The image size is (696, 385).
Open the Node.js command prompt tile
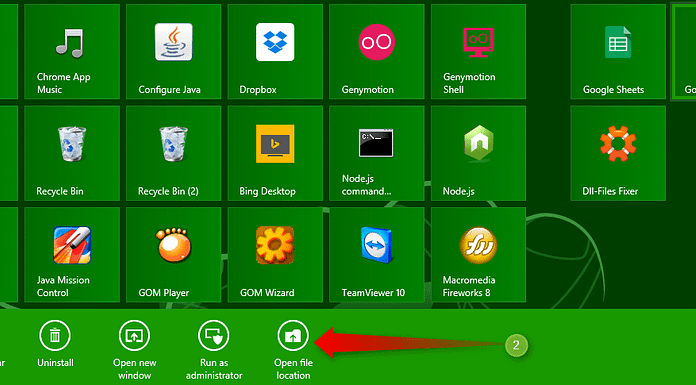[x=377, y=153]
